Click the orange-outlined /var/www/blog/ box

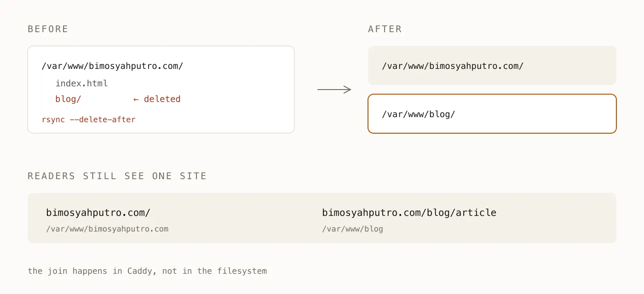click(492, 114)
